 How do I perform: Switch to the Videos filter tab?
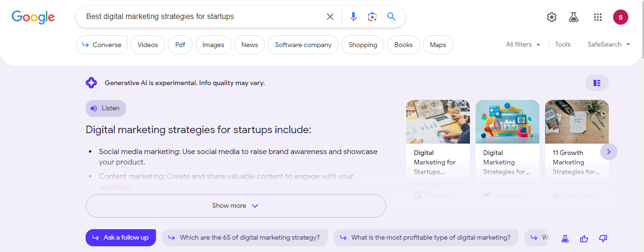point(147,45)
